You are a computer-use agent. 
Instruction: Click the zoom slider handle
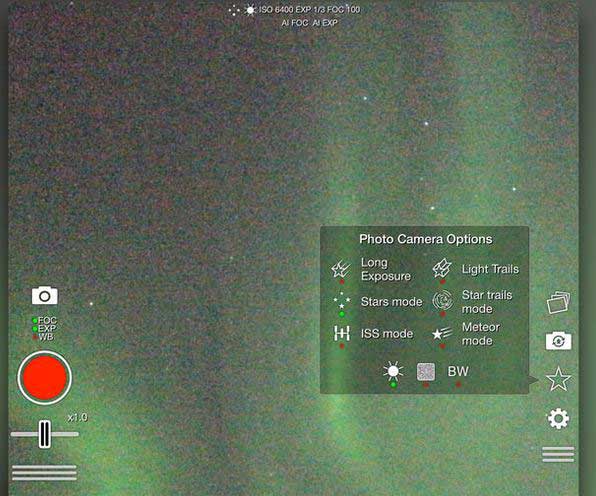point(44,434)
